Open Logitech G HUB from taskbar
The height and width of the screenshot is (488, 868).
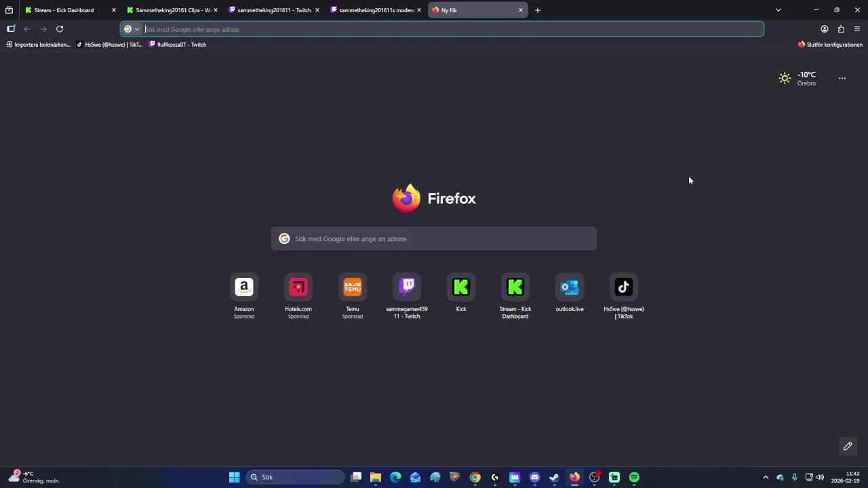(495, 477)
